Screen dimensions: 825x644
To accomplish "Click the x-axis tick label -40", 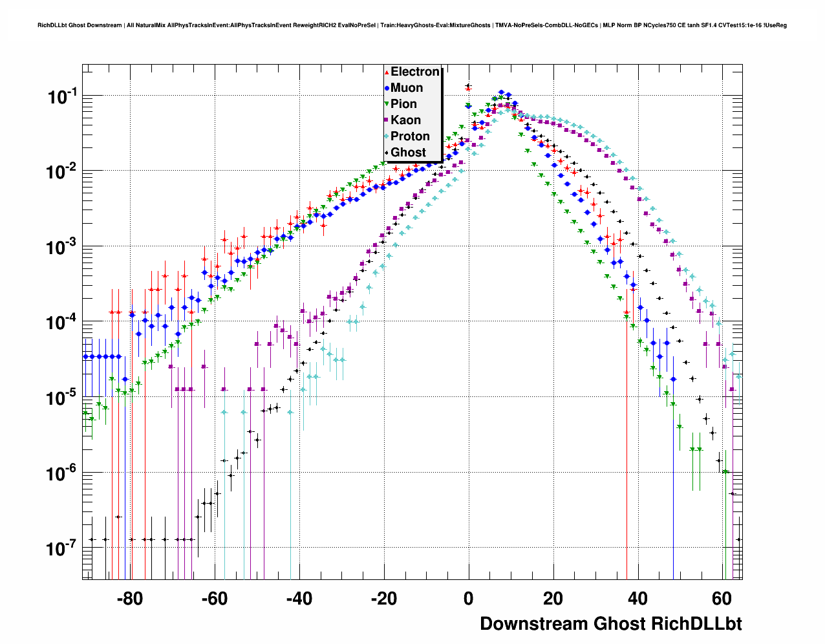I will [299, 599].
